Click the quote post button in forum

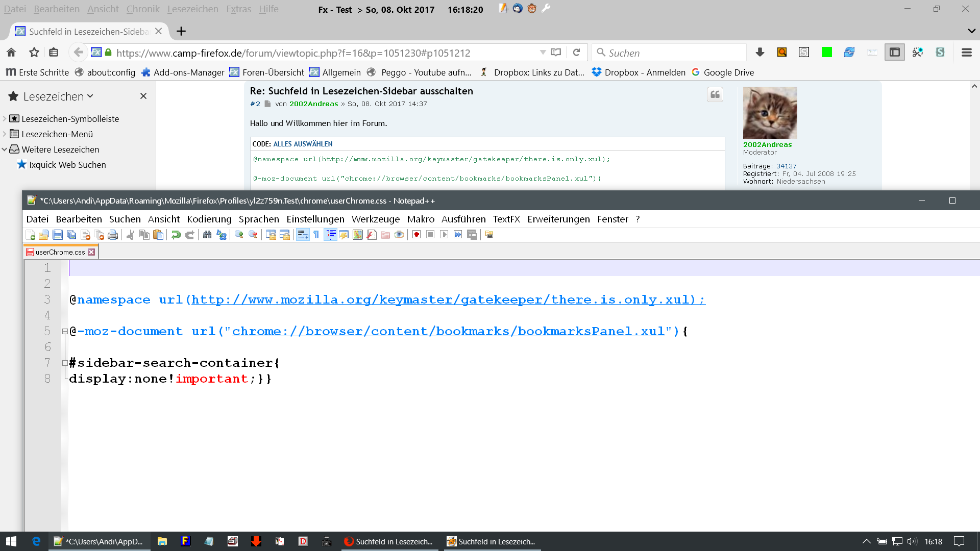click(x=715, y=94)
